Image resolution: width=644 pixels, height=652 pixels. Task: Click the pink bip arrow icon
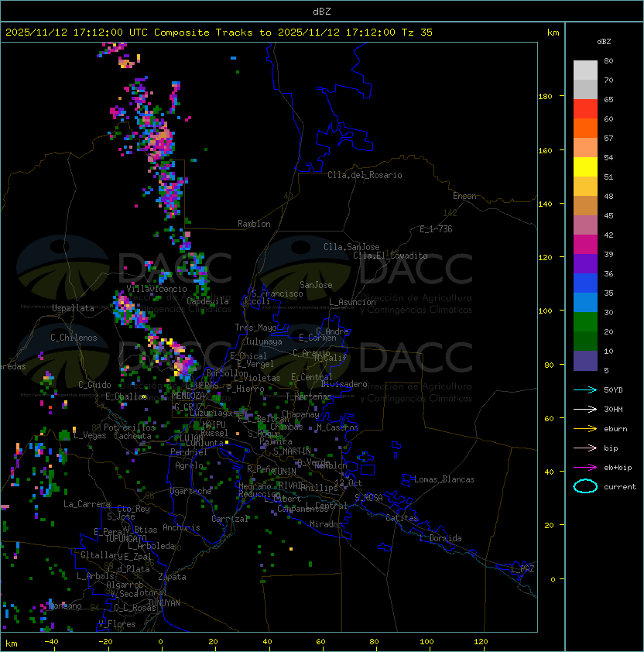[x=585, y=448]
